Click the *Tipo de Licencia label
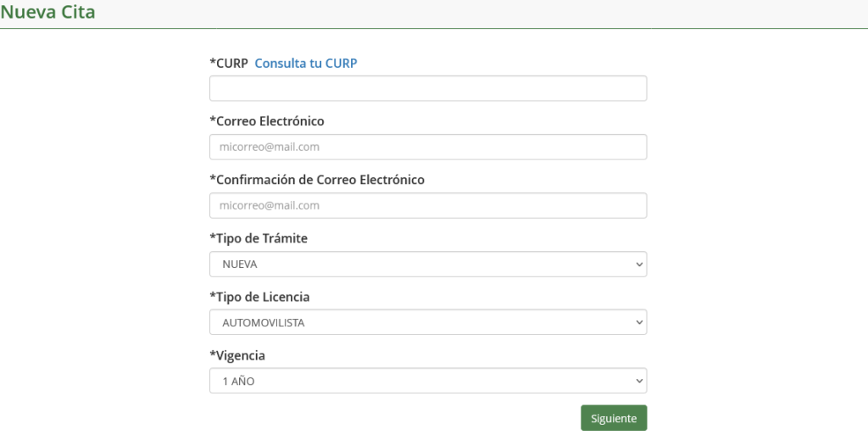868x446 pixels. (259, 297)
